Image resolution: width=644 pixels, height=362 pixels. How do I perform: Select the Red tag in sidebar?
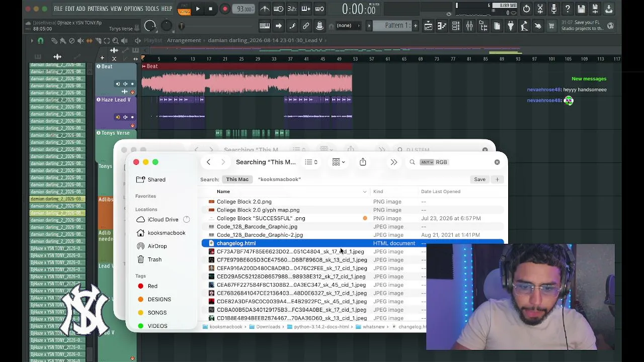coord(152,286)
